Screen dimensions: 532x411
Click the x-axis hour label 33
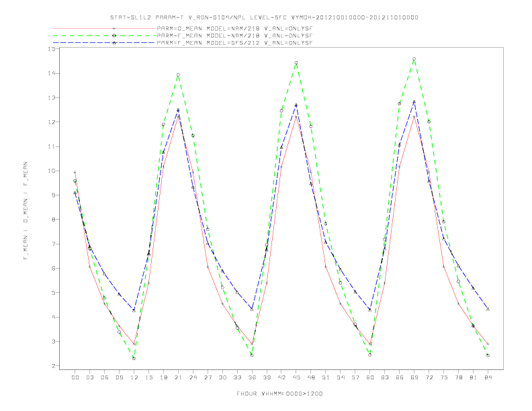(237, 377)
